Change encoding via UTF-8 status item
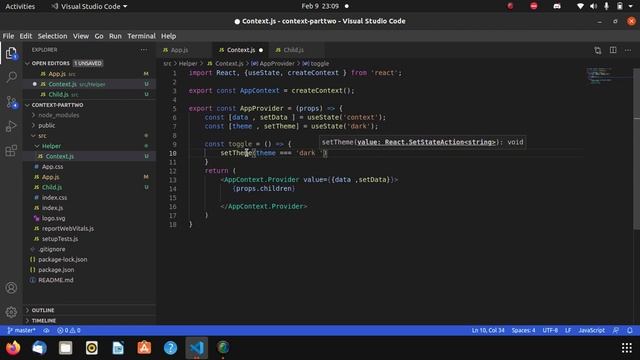 click(x=550, y=330)
